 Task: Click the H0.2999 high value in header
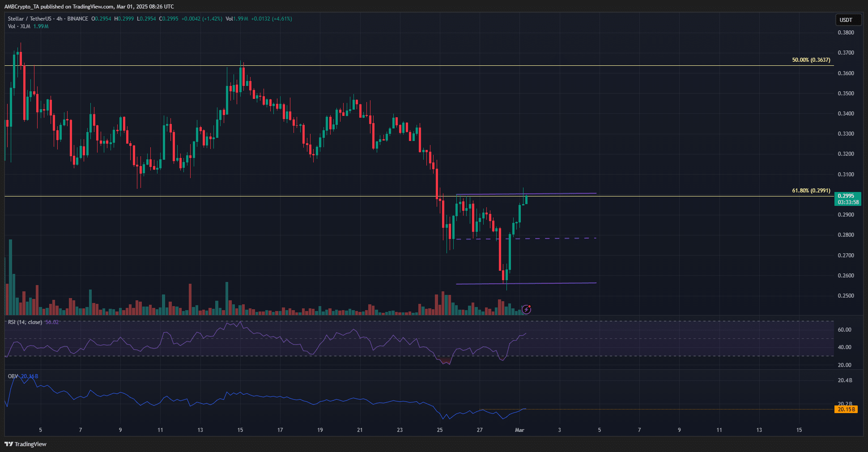[x=124, y=19]
